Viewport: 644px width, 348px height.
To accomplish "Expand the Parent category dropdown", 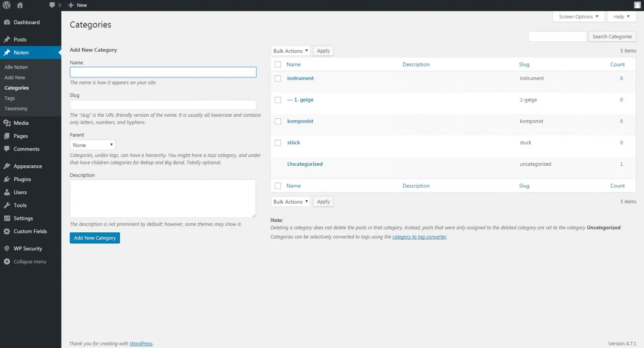I will 93,145.
